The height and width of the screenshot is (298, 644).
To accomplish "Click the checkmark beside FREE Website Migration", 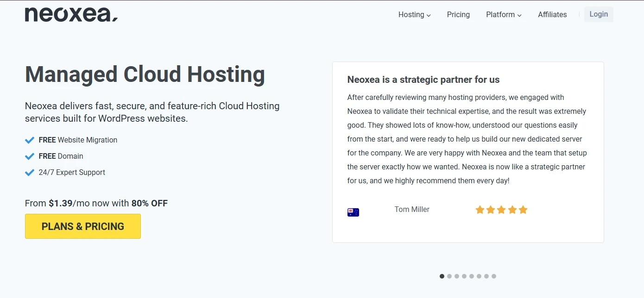I will point(30,140).
